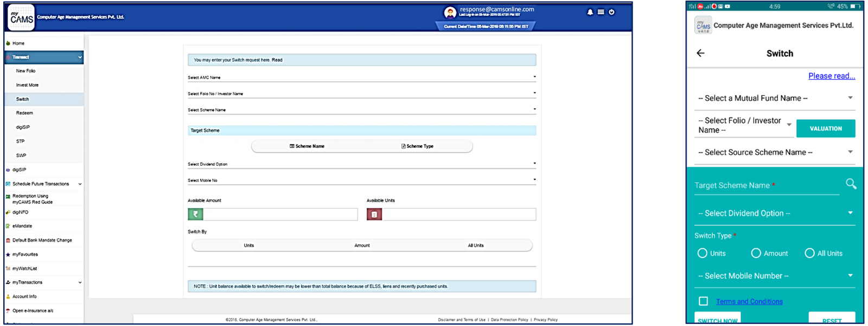The image size is (868, 326).
Task: Click the power logout icon in header
Action: pos(611,12)
